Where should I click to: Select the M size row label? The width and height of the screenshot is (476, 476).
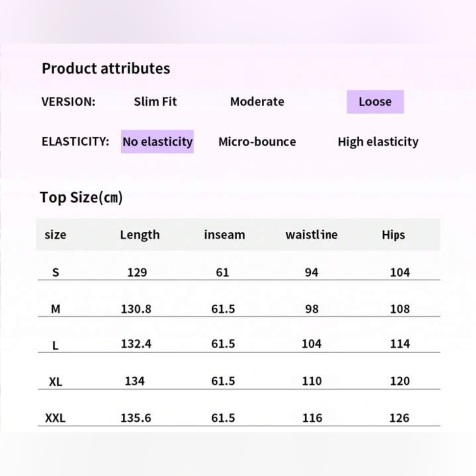coord(56,309)
